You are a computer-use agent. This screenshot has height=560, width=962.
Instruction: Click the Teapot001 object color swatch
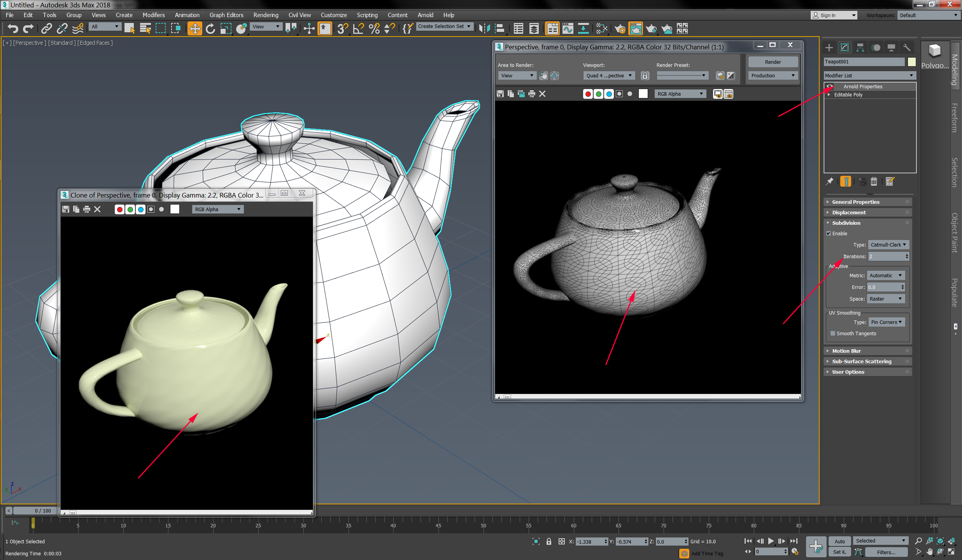(x=912, y=61)
